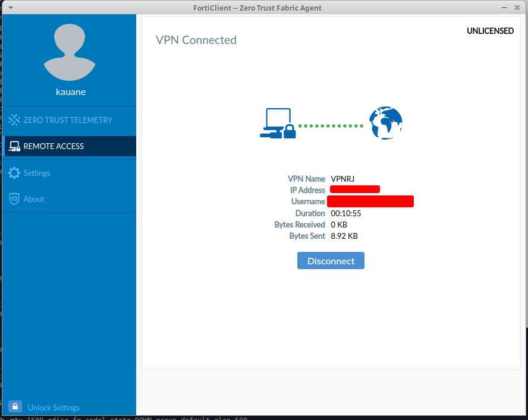Click the VPN Name label
Image resolution: width=528 pixels, height=420 pixels.
click(306, 179)
